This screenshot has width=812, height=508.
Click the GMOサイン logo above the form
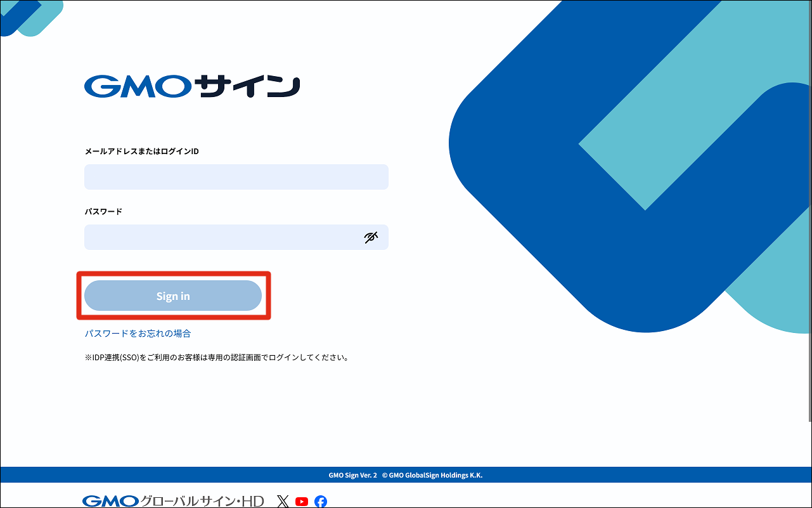pos(191,87)
